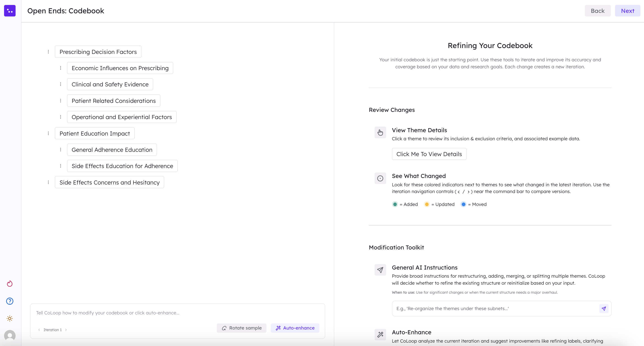Click the paper plane icon beside General AI Instructions
This screenshot has width=644, height=346.
click(380, 270)
